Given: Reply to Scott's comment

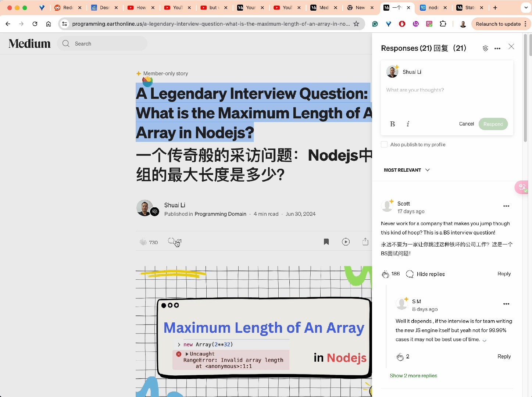Looking at the screenshot, I should click(504, 274).
